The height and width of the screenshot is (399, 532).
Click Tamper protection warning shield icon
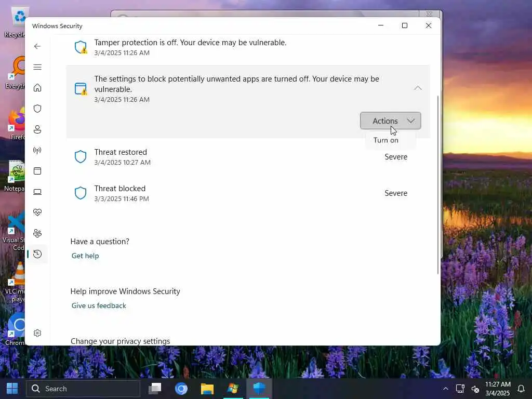(x=81, y=47)
